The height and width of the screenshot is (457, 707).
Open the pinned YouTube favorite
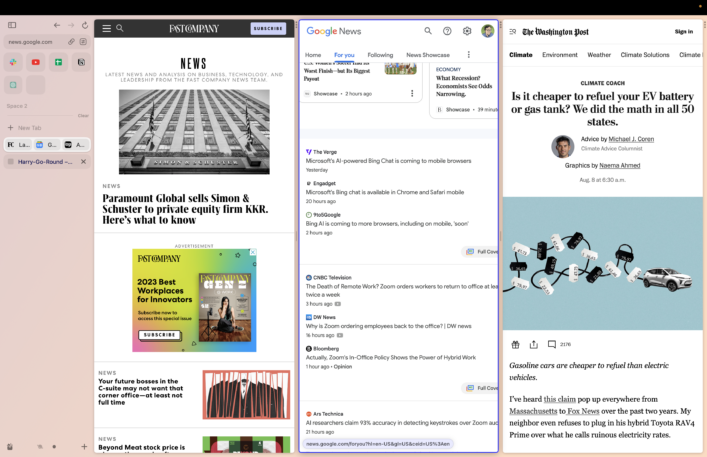(x=36, y=62)
